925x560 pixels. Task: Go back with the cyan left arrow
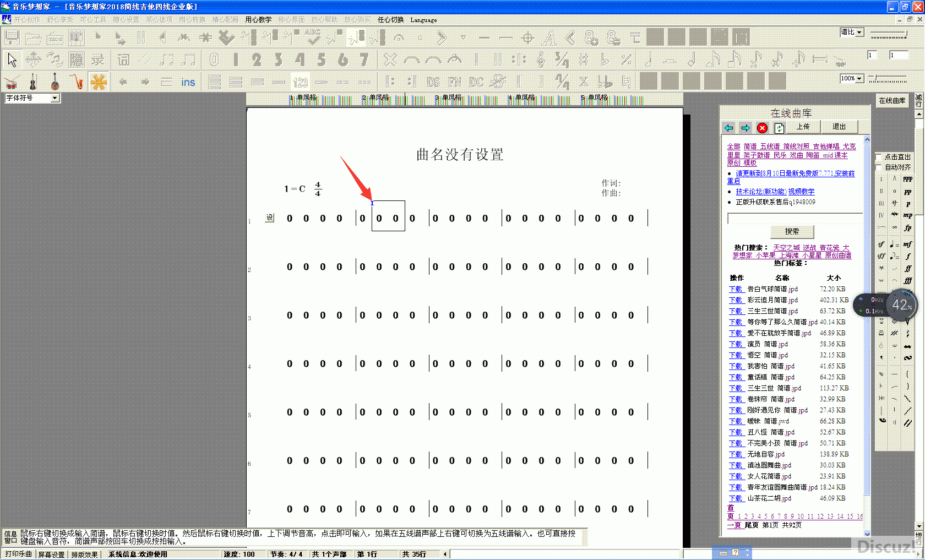tap(729, 128)
